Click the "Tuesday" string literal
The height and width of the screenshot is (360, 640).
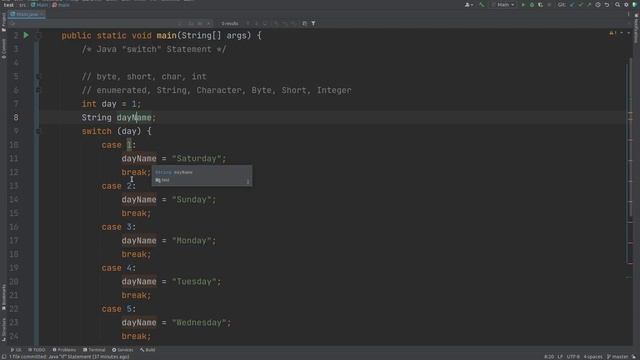[x=194, y=282]
